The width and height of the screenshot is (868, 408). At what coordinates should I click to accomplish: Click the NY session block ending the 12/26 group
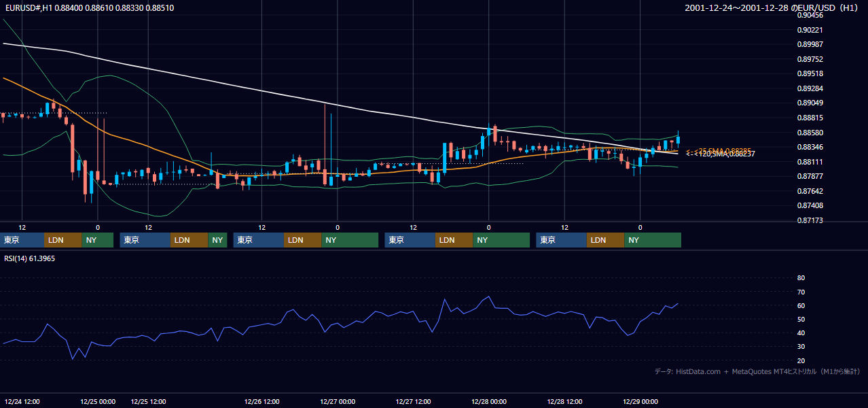point(350,240)
